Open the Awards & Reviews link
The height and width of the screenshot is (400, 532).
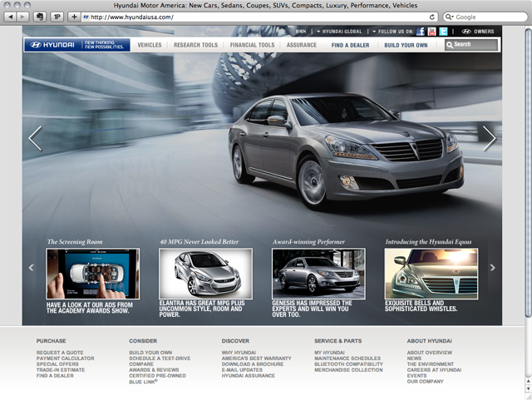click(x=154, y=370)
